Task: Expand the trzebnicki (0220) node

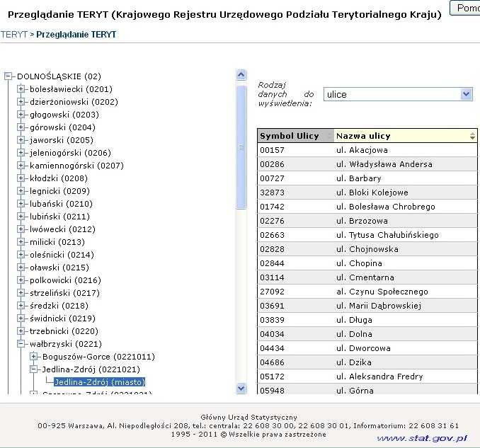Action: pyautogui.click(x=21, y=331)
